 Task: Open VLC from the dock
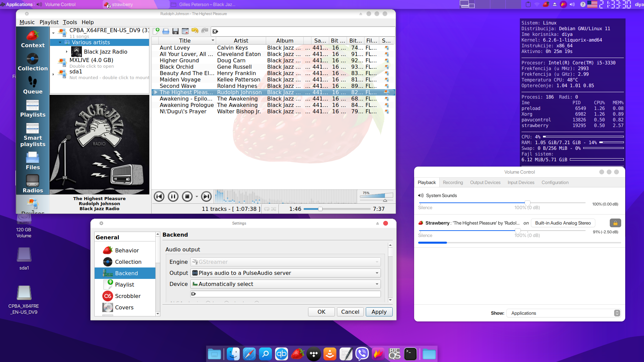(330, 354)
